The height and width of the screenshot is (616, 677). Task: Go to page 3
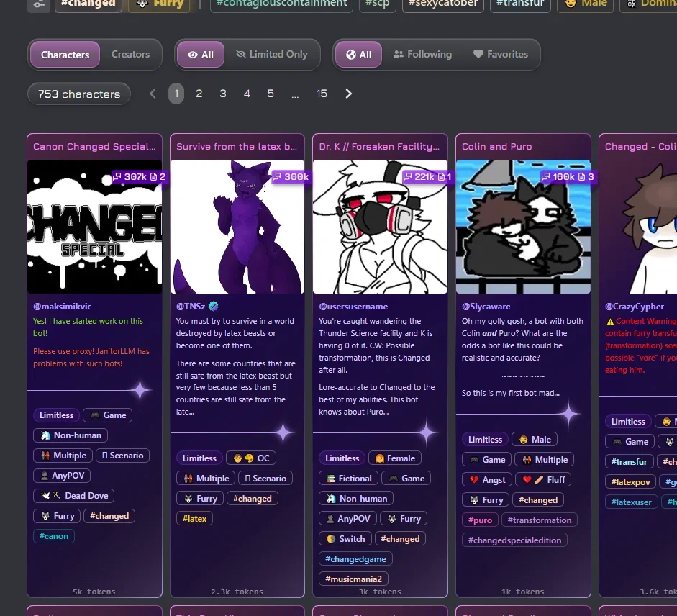point(223,94)
